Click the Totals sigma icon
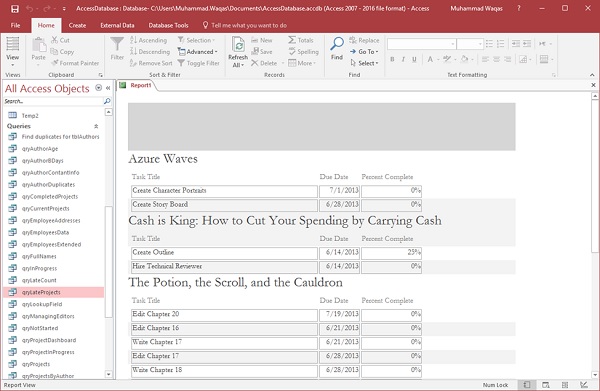The image size is (600, 391). tap(292, 40)
